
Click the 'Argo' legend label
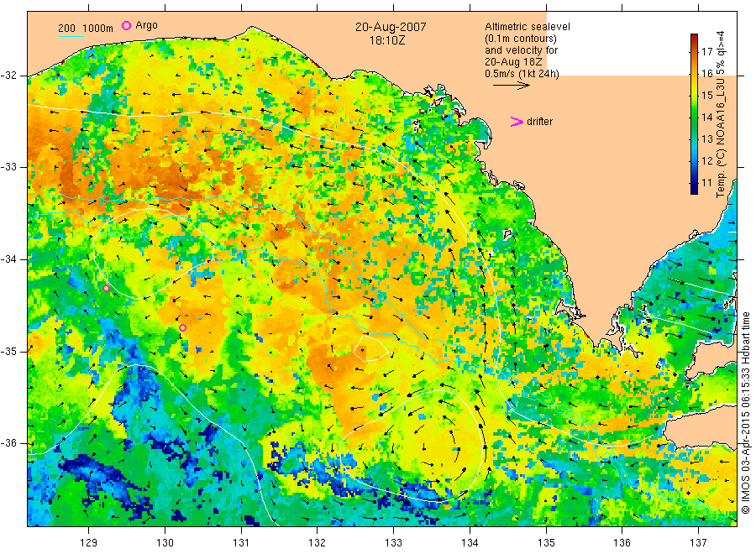146,25
